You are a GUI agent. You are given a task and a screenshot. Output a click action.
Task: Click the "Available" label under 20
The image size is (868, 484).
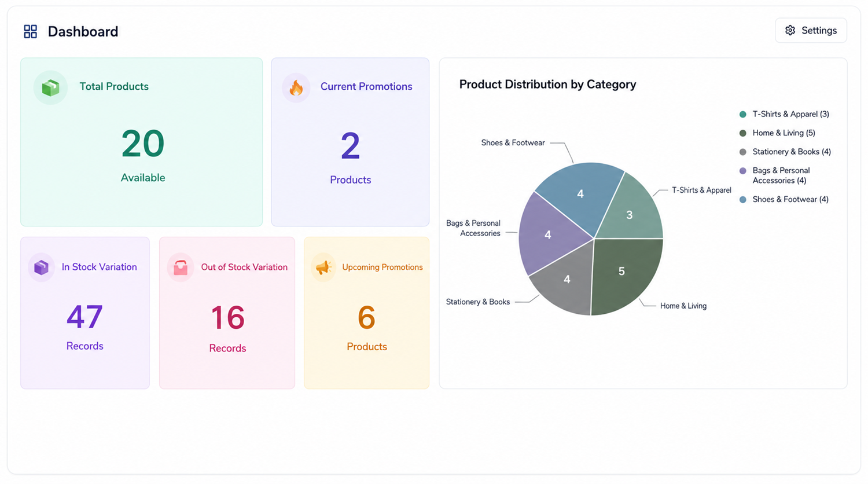(x=143, y=178)
